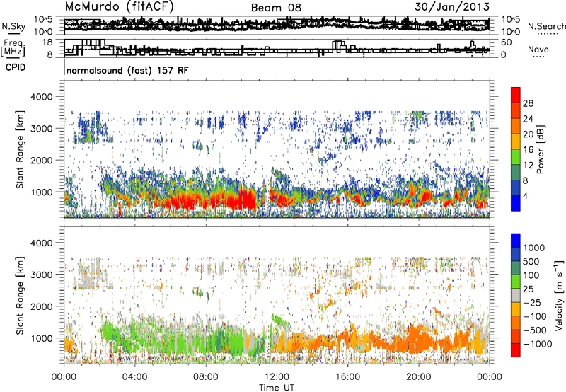The width and height of the screenshot is (566, 392).
Task: Click the 4000 tick on the power panel
Action: (41, 97)
